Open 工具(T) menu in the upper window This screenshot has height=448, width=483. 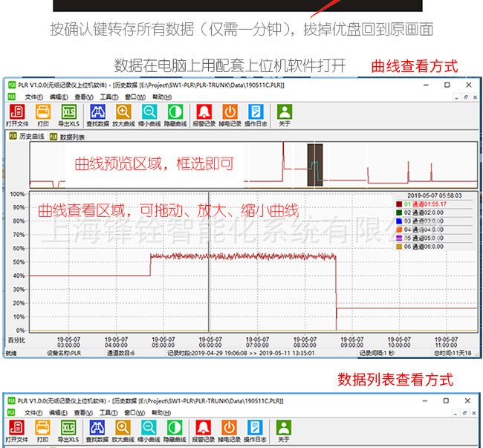[109, 97]
